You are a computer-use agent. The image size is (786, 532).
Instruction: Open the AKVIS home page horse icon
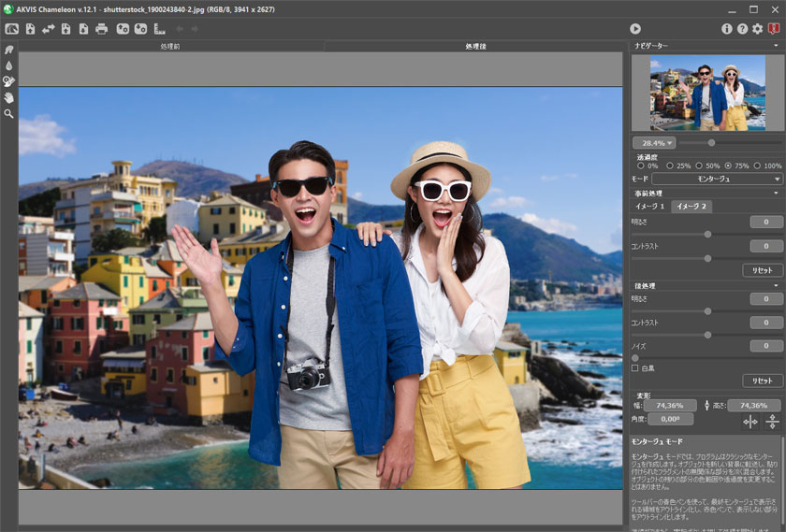(x=11, y=29)
